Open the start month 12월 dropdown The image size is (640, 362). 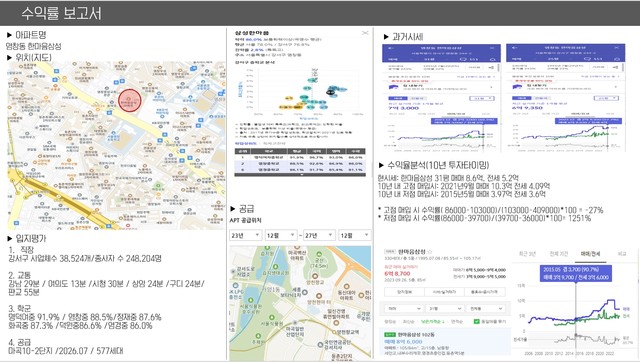click(x=280, y=235)
